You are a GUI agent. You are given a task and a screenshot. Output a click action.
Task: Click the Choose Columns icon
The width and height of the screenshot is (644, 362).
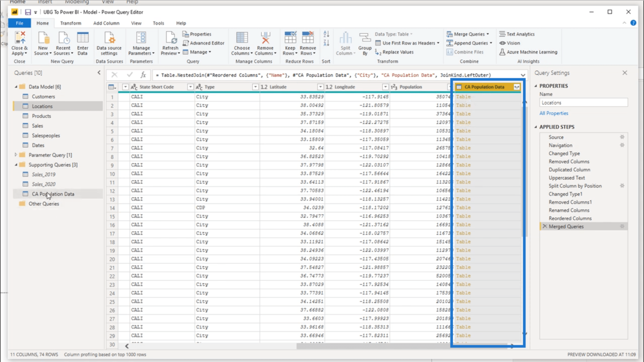tap(242, 38)
